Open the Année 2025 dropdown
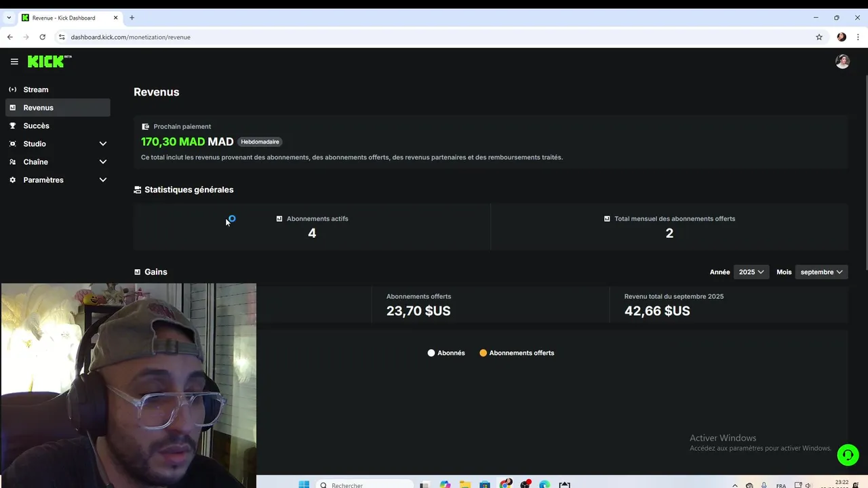Image resolution: width=868 pixels, height=488 pixels. coord(751,272)
